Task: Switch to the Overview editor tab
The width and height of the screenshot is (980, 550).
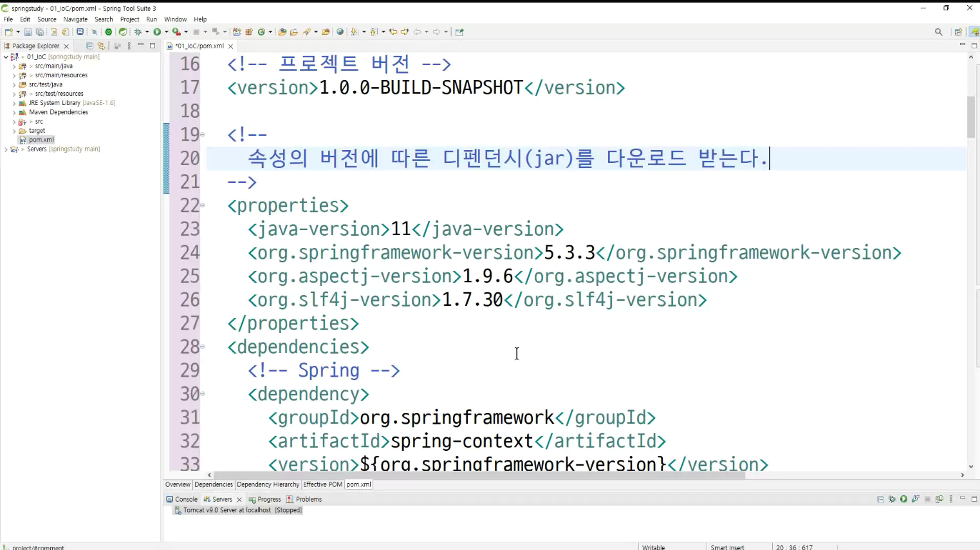Action: [x=178, y=484]
